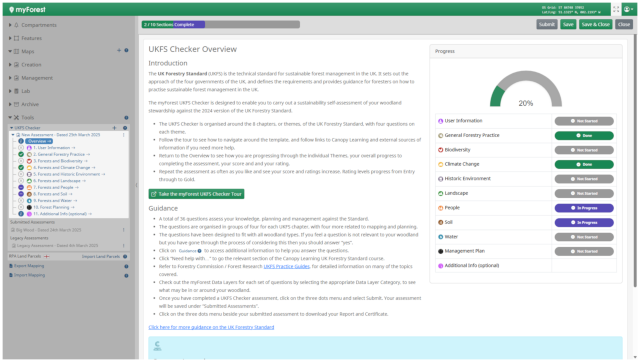Image resolution: width=640 pixels, height=362 pixels.
Task: Open 1. User Information section
Action: point(54,148)
